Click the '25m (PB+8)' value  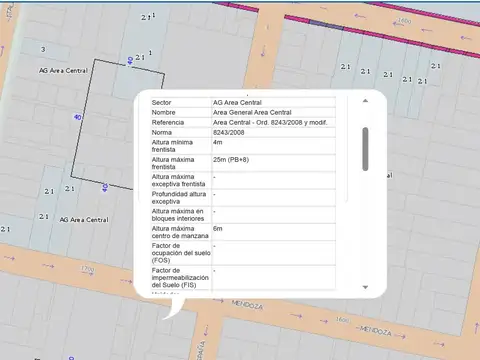(231, 160)
